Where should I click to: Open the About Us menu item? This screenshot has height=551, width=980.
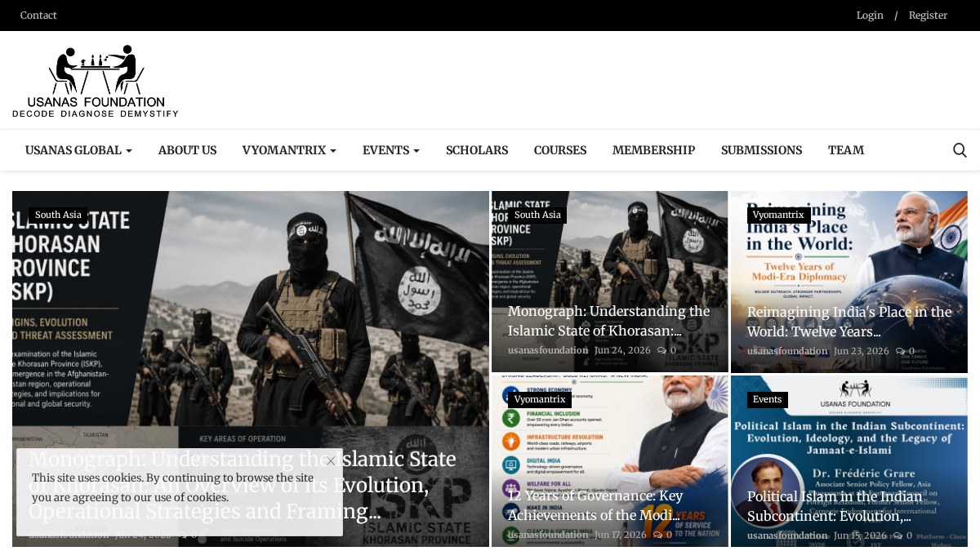(x=187, y=150)
